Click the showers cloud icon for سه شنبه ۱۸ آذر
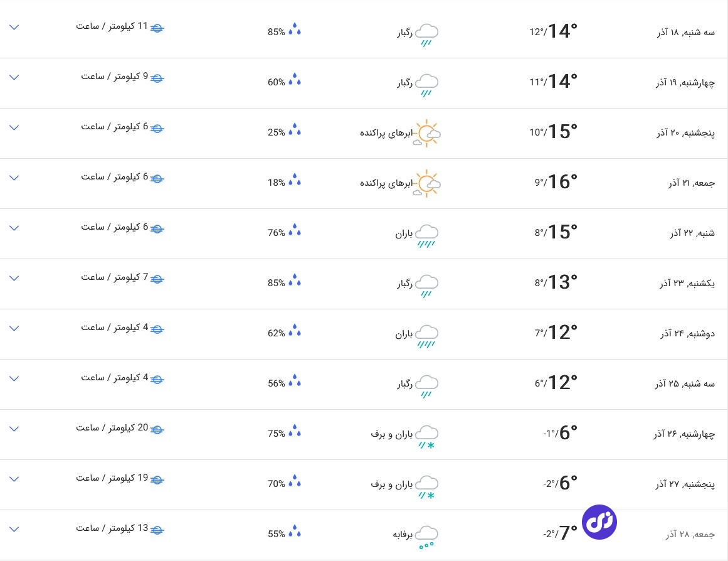 pyautogui.click(x=427, y=33)
